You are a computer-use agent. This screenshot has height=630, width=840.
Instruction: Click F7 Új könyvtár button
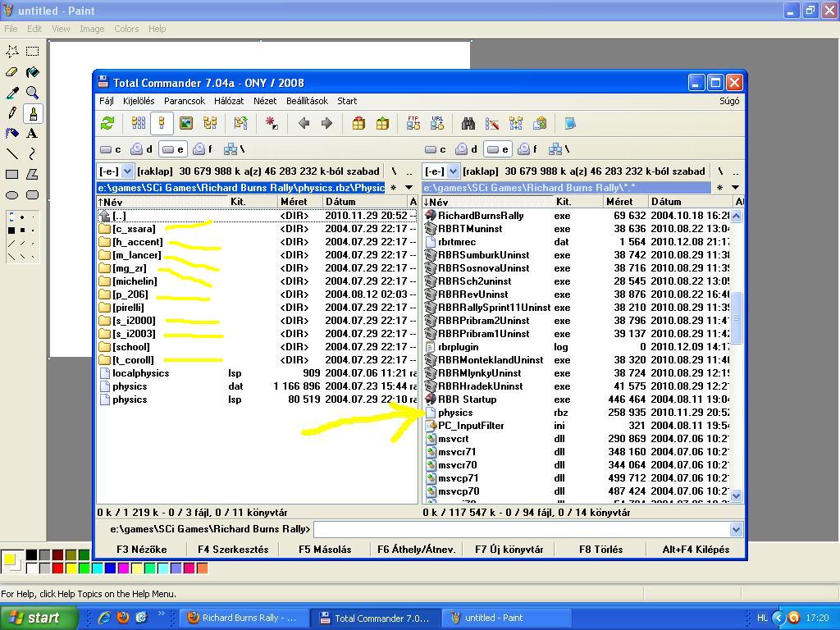click(x=509, y=550)
